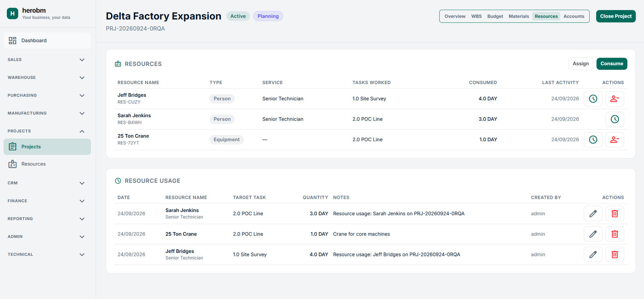This screenshot has width=644, height=299.
Task: Unassign Jeff Bridges from the project
Action: pos(615,99)
